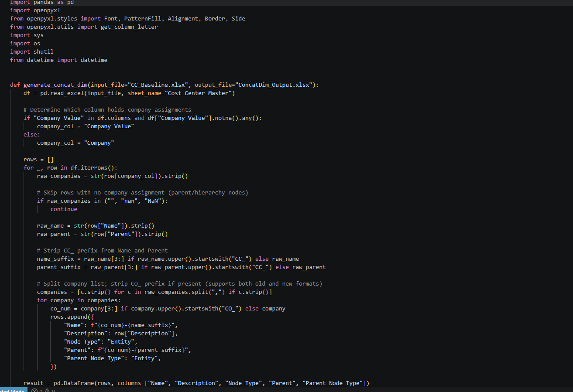The height and width of the screenshot is (392, 573).
Task: Click the comment about splitting company list
Action: (180, 284)
